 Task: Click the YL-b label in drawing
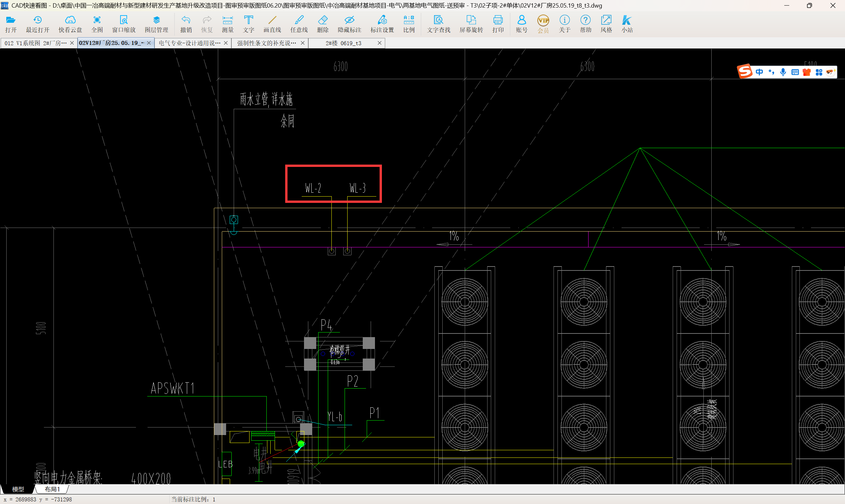[x=335, y=417]
